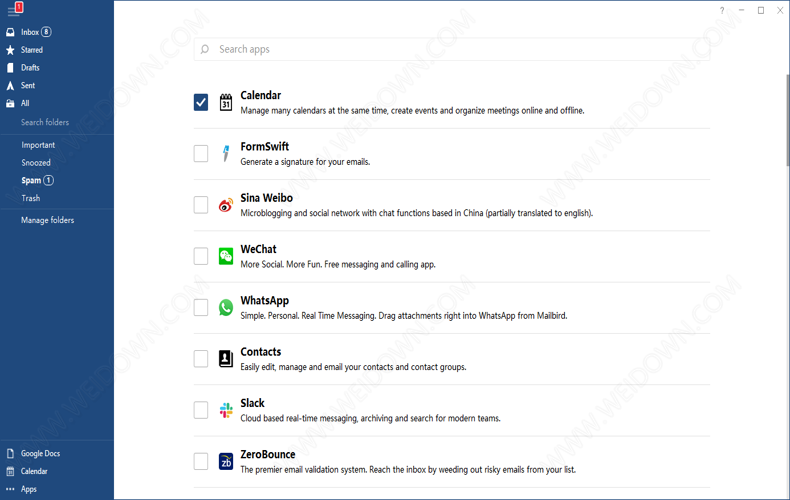Tick the WhatsApp checkbox

[x=201, y=307]
